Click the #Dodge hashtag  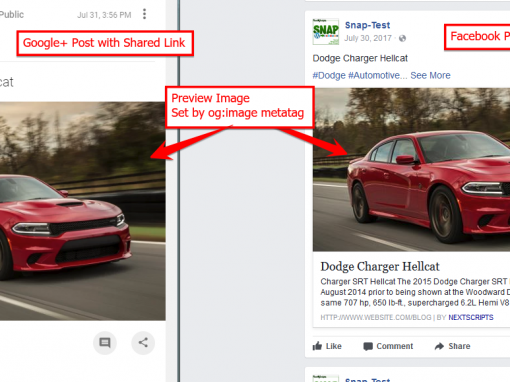tap(329, 75)
